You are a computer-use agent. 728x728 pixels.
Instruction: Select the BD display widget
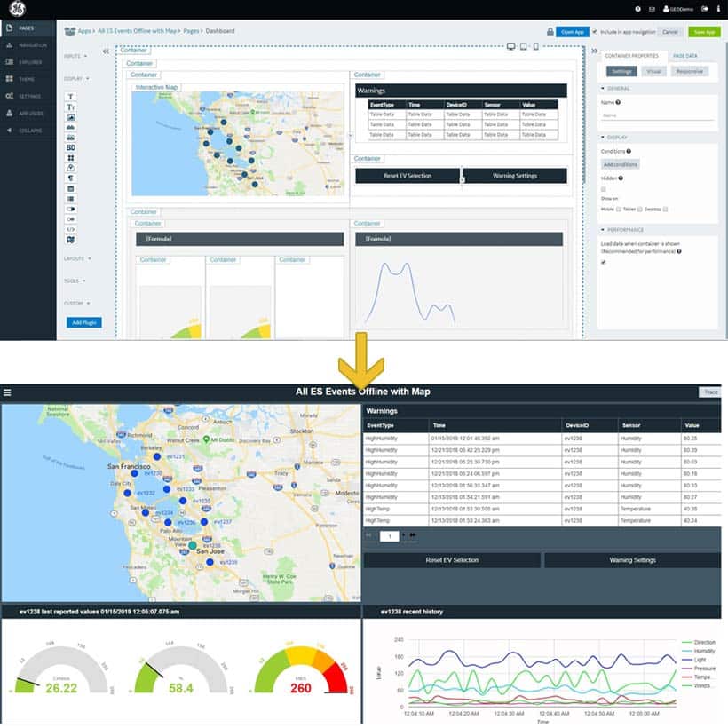[x=70, y=147]
